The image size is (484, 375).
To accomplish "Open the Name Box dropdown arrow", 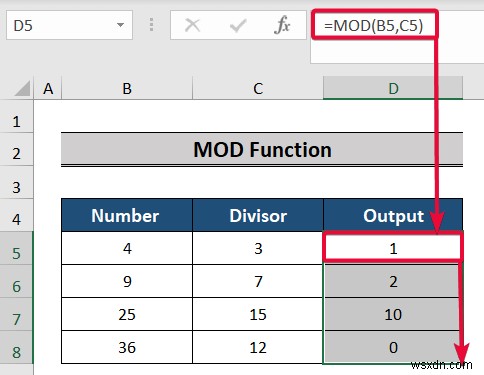I will pyautogui.click(x=120, y=25).
